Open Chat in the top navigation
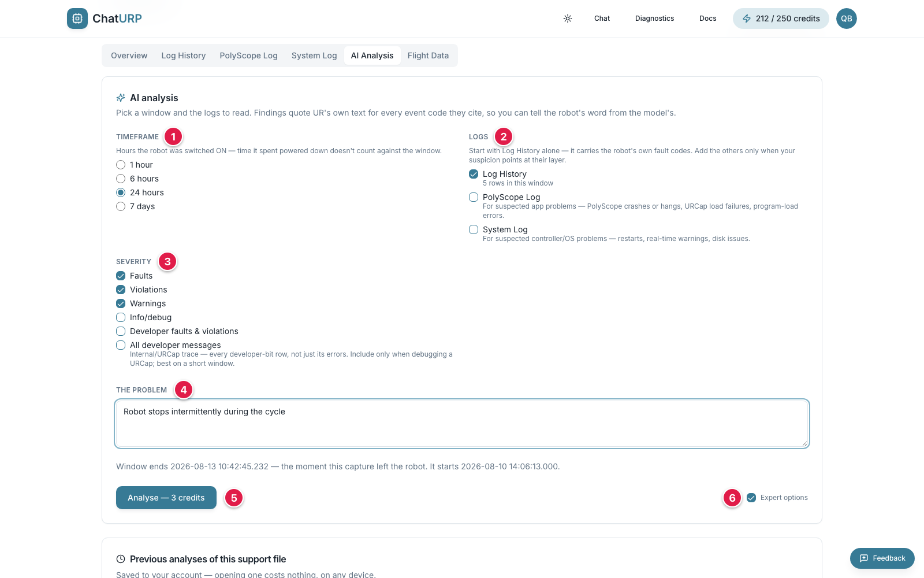This screenshot has width=924, height=578. coord(602,18)
